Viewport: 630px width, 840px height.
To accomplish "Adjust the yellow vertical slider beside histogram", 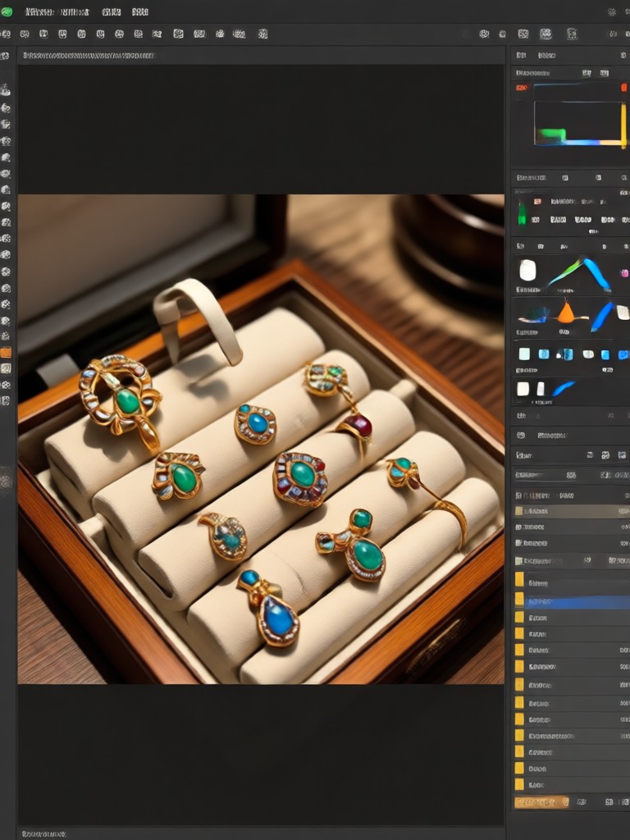I will (623, 126).
